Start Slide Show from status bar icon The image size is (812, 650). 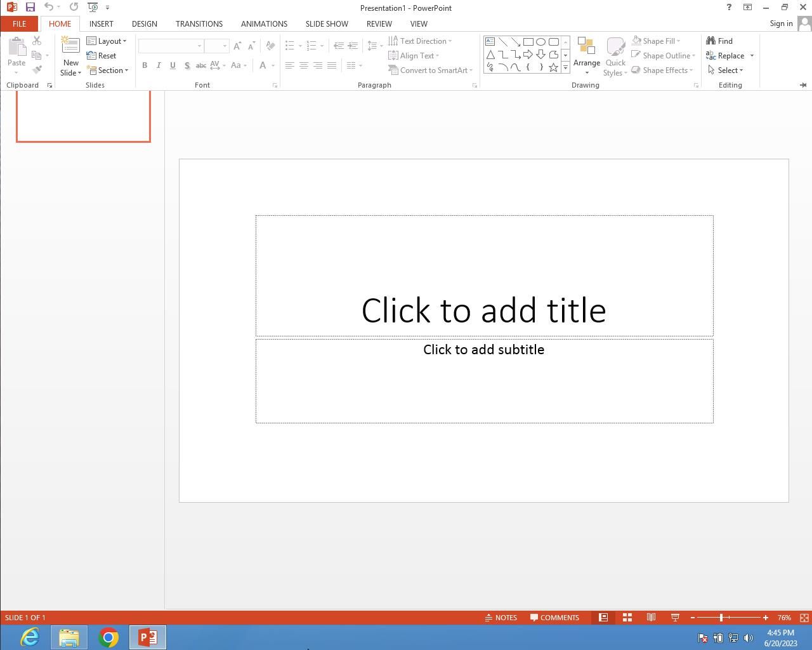675,618
